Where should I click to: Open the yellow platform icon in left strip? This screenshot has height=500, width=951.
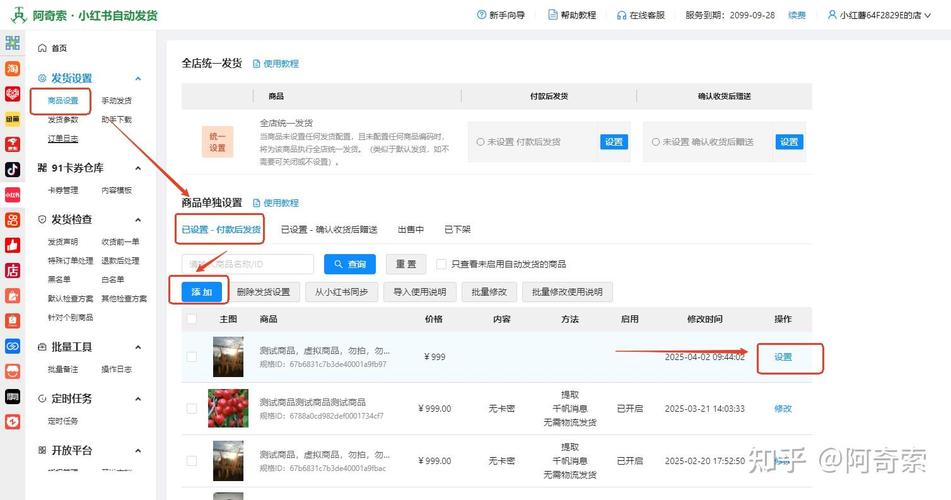tap(13, 119)
